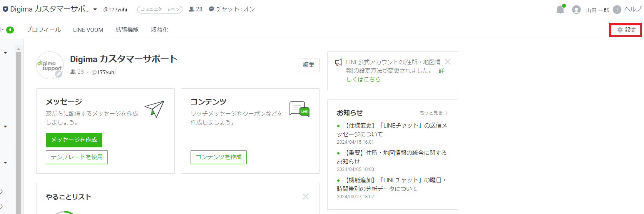Expand the third sidebar section arrow

pyautogui.click(x=5, y=163)
